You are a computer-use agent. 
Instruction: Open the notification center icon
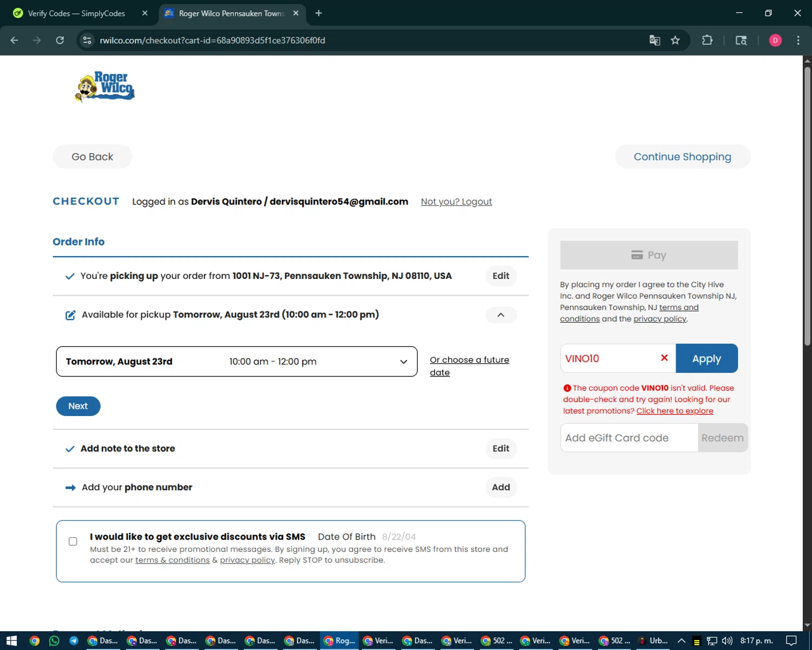[791, 641]
